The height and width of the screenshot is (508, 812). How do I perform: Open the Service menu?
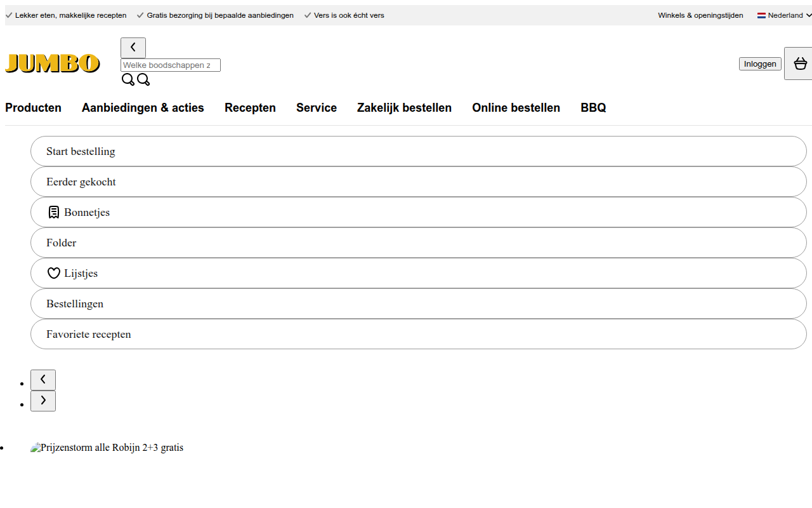317,108
